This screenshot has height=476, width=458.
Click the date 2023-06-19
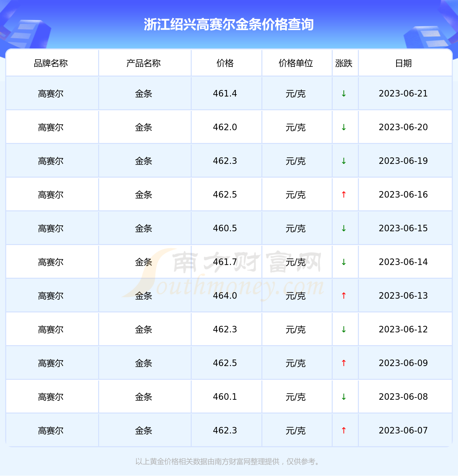[403, 161]
